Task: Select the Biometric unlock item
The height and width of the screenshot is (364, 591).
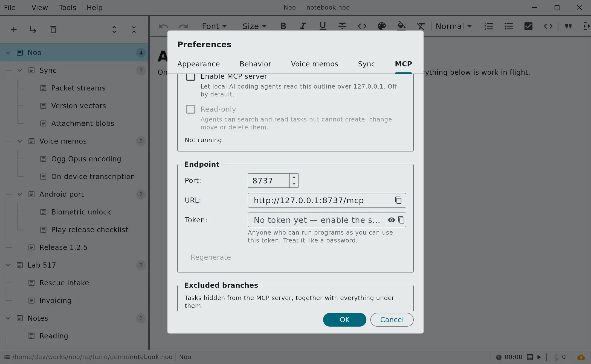Action: pyautogui.click(x=81, y=212)
